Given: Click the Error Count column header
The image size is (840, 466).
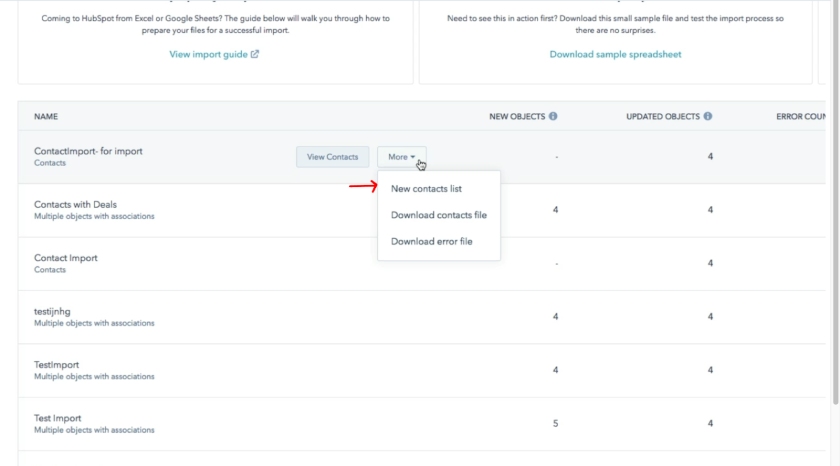Looking at the screenshot, I should tap(805, 117).
